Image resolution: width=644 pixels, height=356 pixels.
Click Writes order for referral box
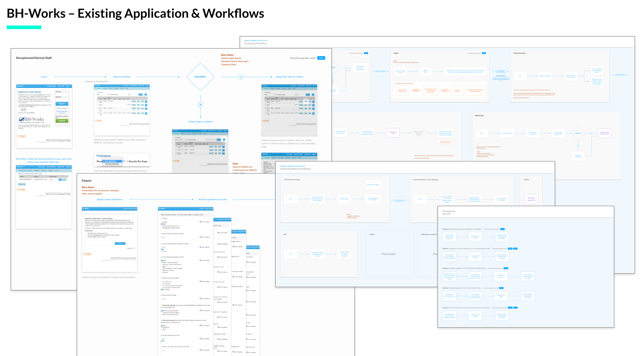pos(373,184)
